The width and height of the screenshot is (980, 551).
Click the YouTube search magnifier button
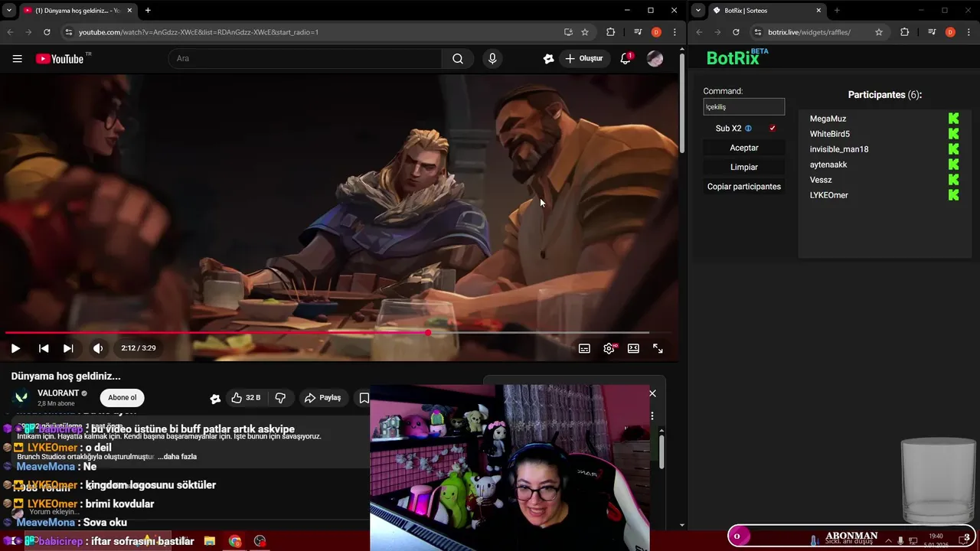[458, 59]
